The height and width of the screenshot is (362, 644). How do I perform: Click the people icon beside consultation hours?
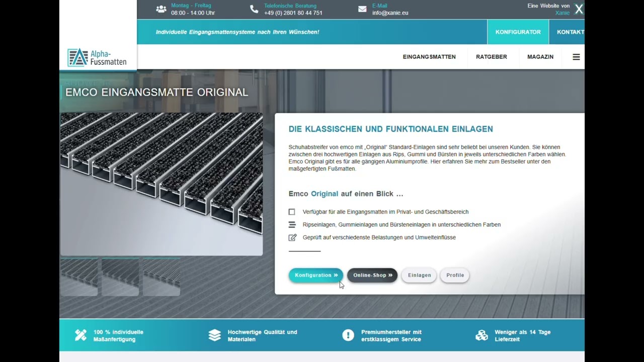[x=161, y=9]
